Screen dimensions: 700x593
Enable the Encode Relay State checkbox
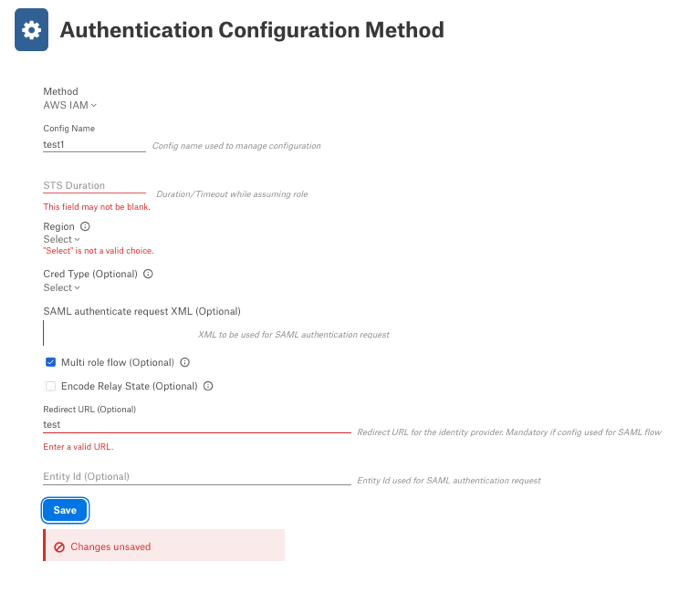[50, 386]
